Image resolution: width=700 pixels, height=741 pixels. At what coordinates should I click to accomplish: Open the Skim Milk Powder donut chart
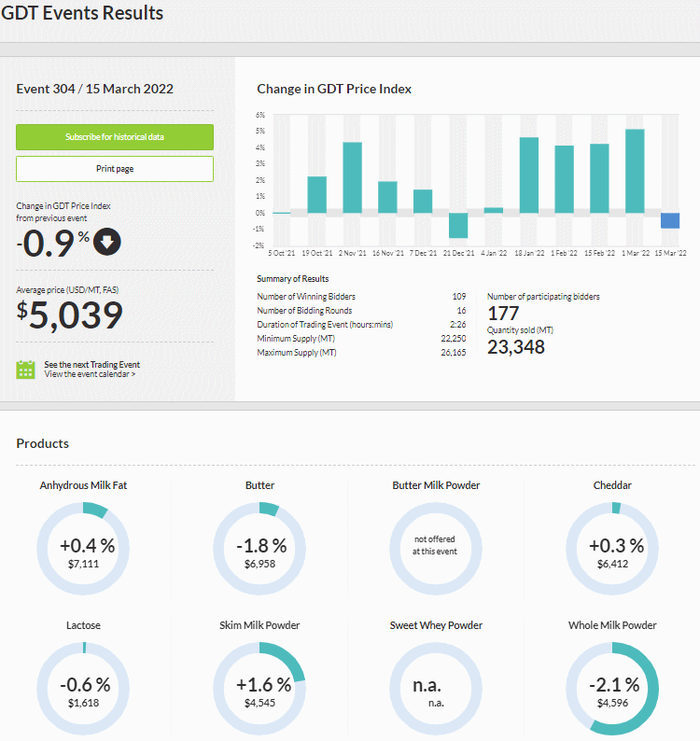pos(259,689)
